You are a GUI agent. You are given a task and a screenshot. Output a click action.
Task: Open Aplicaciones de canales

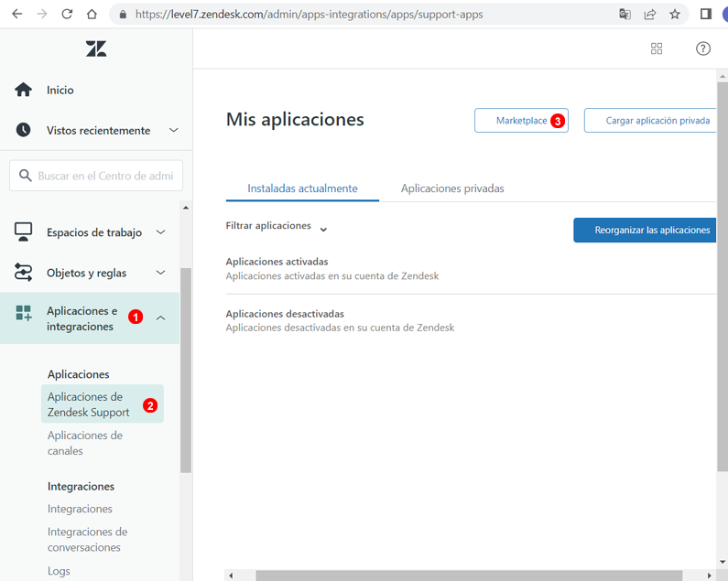point(85,443)
